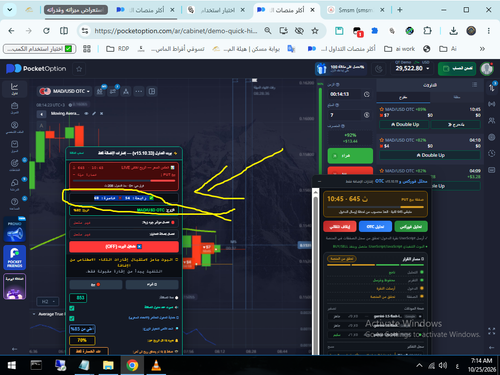The width and height of the screenshot is (500, 375).
Task: Click the clock icon beside trade time
Action: point(367,94)
